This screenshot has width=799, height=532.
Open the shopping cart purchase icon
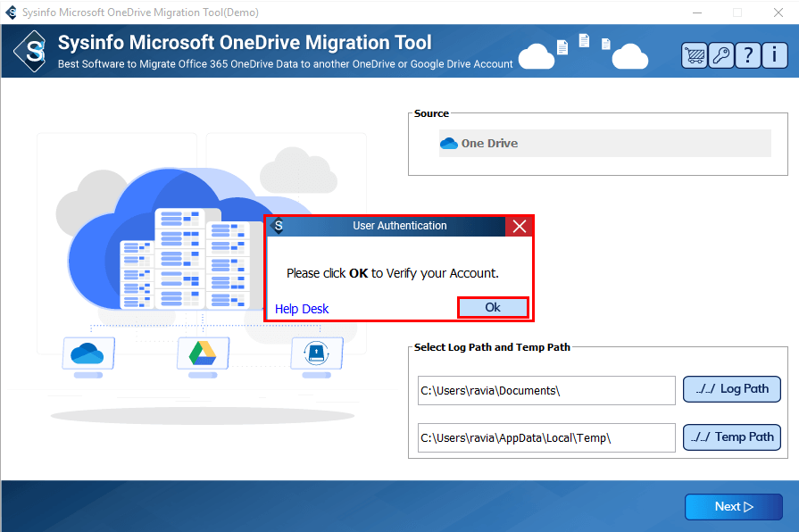[x=694, y=55]
